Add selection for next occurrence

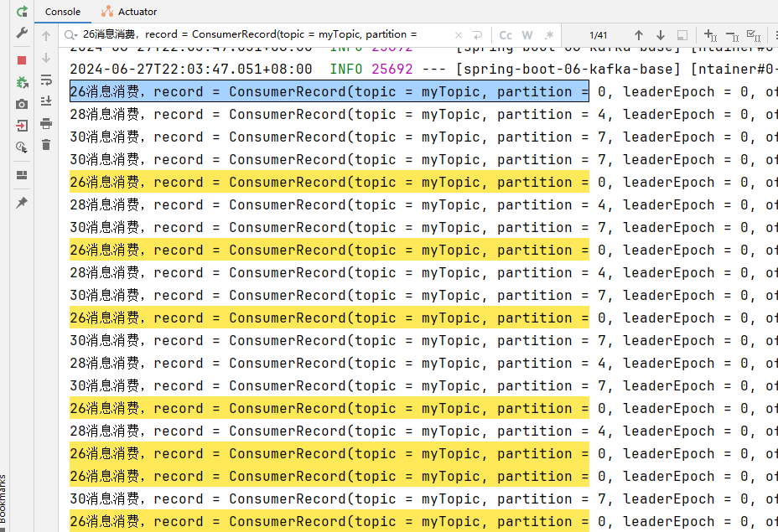(x=710, y=35)
